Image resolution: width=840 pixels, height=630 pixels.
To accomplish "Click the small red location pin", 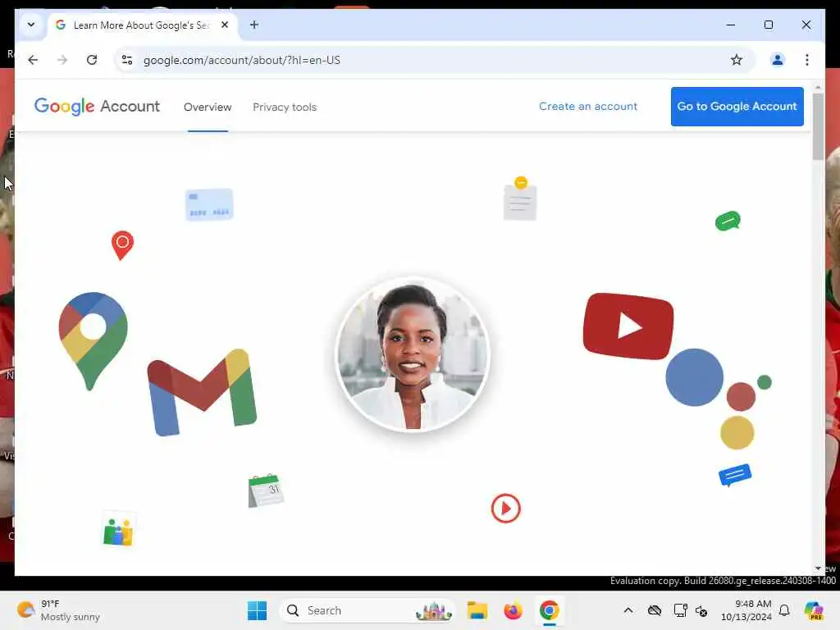I will click(122, 244).
